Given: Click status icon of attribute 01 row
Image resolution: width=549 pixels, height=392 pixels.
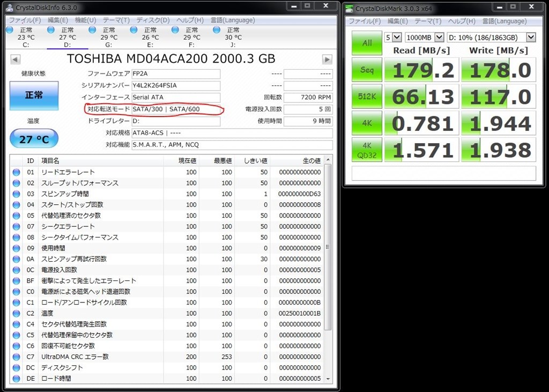Looking at the screenshot, I should click(x=16, y=172).
